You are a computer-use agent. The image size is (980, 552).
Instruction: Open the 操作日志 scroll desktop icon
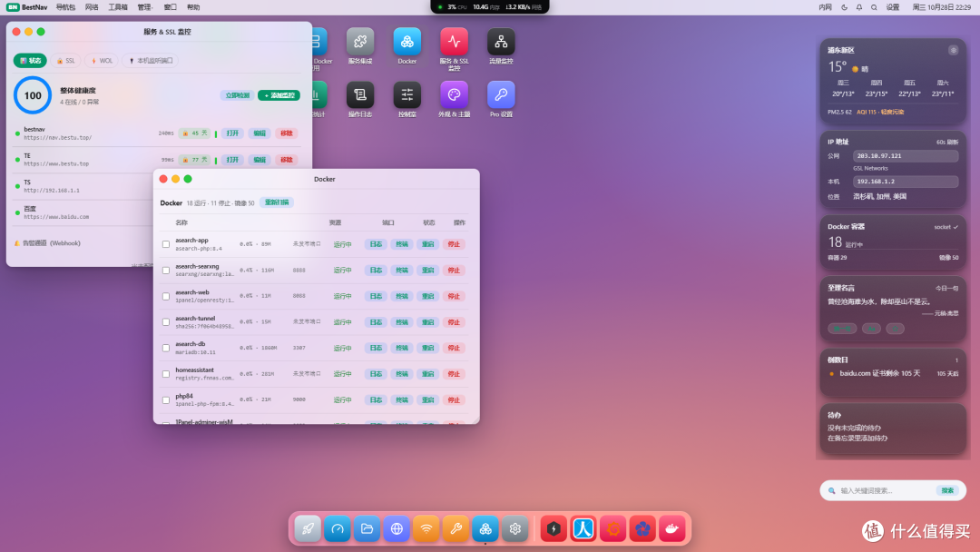(360, 95)
